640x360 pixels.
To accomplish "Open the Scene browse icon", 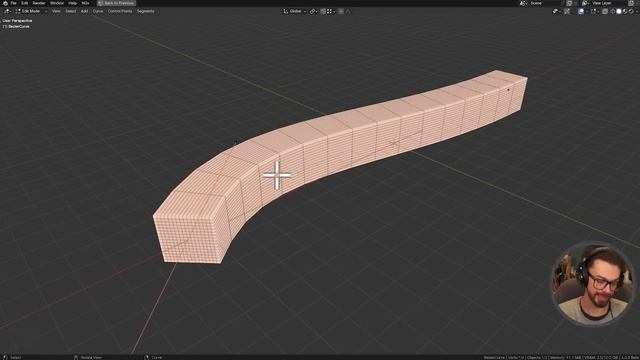I will (x=523, y=3).
